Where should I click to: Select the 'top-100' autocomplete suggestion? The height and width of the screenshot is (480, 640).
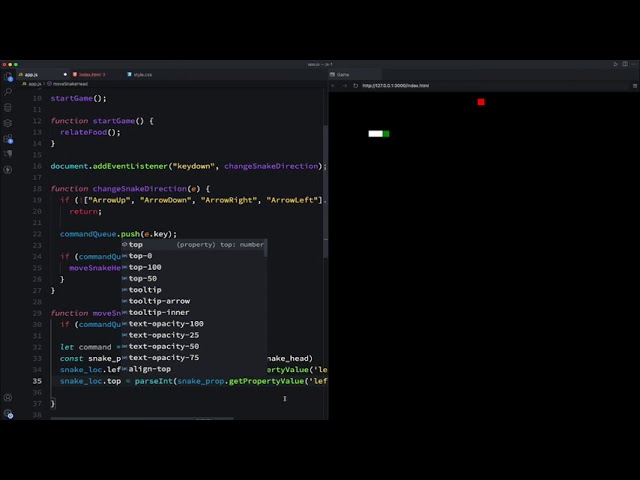(194, 267)
